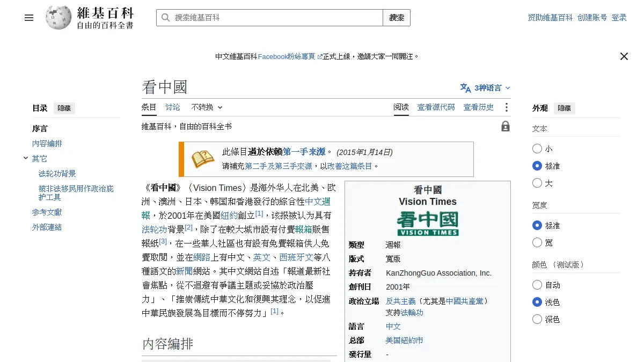Click the language translate icon

465,88
